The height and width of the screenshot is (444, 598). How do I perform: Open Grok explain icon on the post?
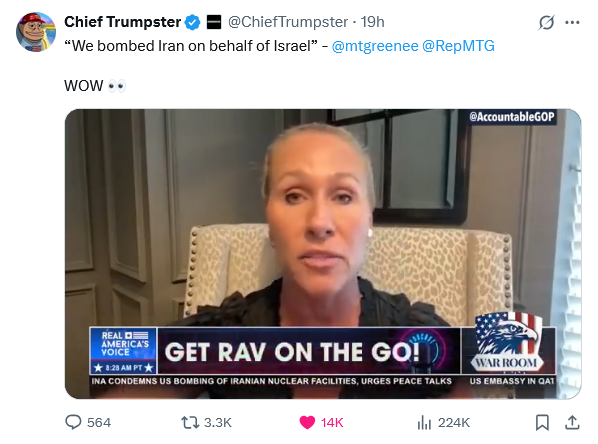coord(546,23)
